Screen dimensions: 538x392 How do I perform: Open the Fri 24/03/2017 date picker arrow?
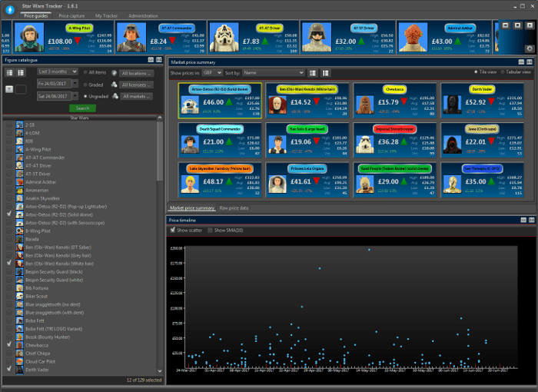[75, 84]
